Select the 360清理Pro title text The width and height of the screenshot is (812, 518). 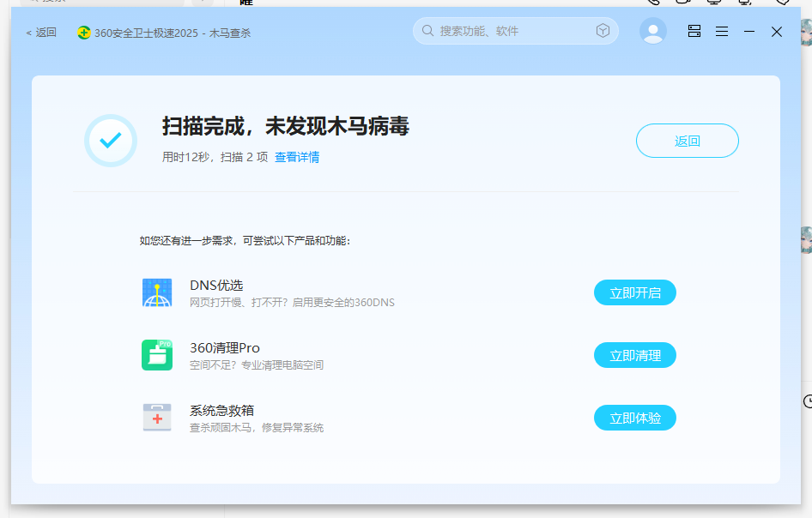(x=225, y=347)
